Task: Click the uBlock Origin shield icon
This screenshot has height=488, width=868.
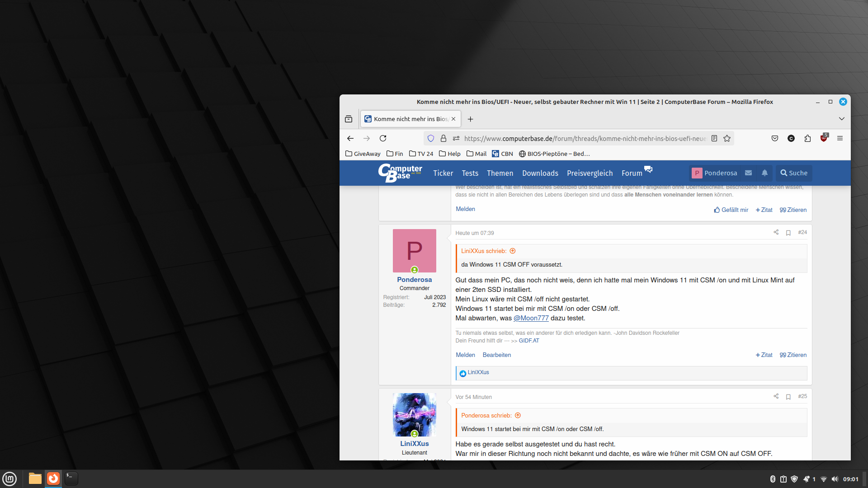Action: pyautogui.click(x=824, y=138)
